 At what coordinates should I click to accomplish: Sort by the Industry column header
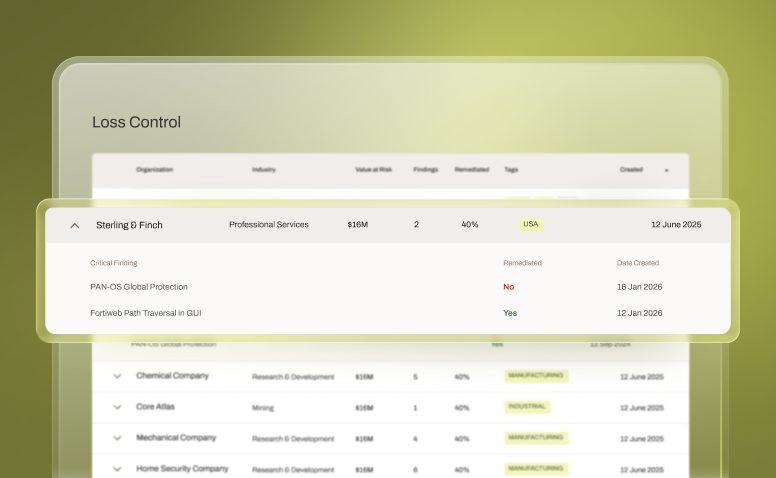coord(264,170)
